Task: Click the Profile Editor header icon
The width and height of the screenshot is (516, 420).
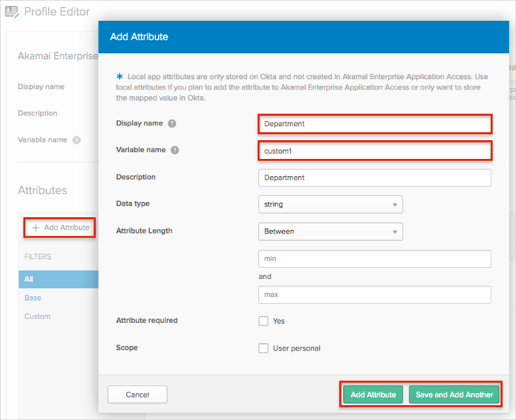Action: tap(12, 12)
